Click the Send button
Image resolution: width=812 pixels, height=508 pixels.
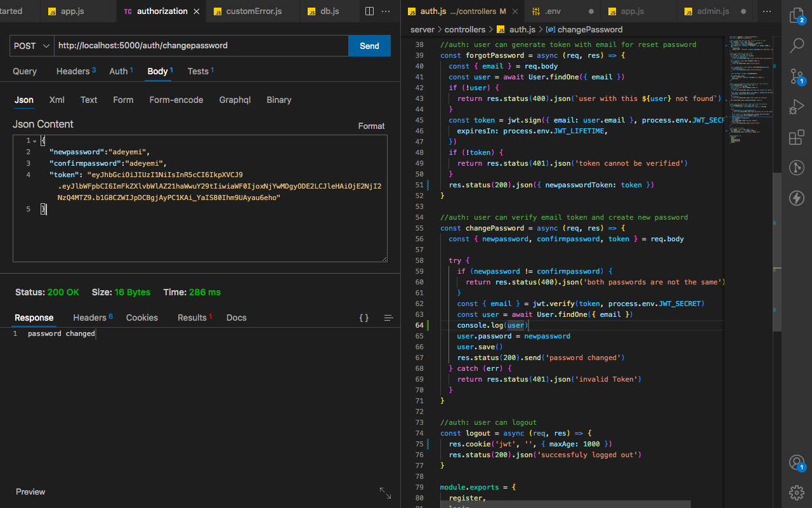click(369, 46)
